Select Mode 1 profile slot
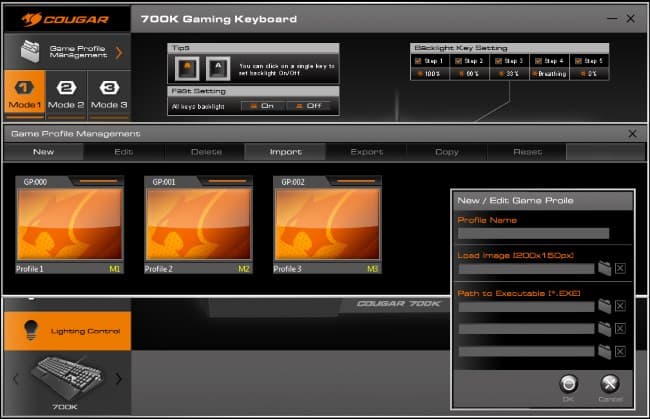 click(25, 94)
